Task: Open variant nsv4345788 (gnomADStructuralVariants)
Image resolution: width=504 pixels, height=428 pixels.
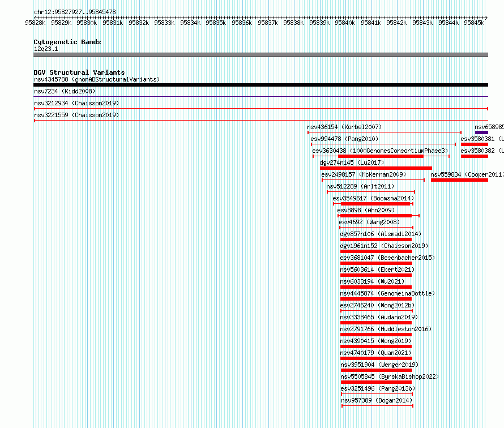Action: click(97, 79)
